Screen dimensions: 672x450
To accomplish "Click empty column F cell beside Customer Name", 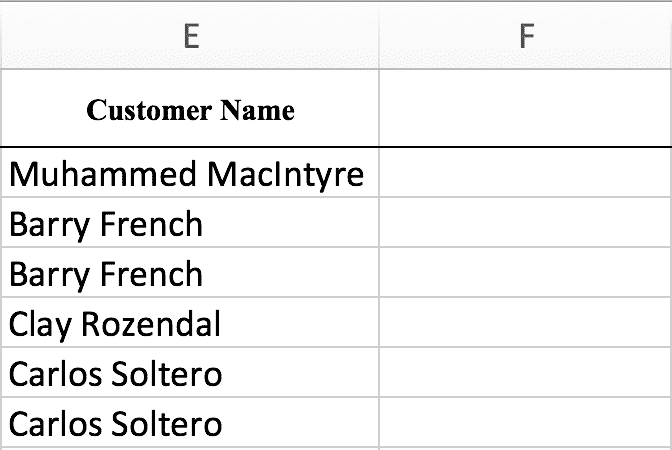I will coord(526,108).
